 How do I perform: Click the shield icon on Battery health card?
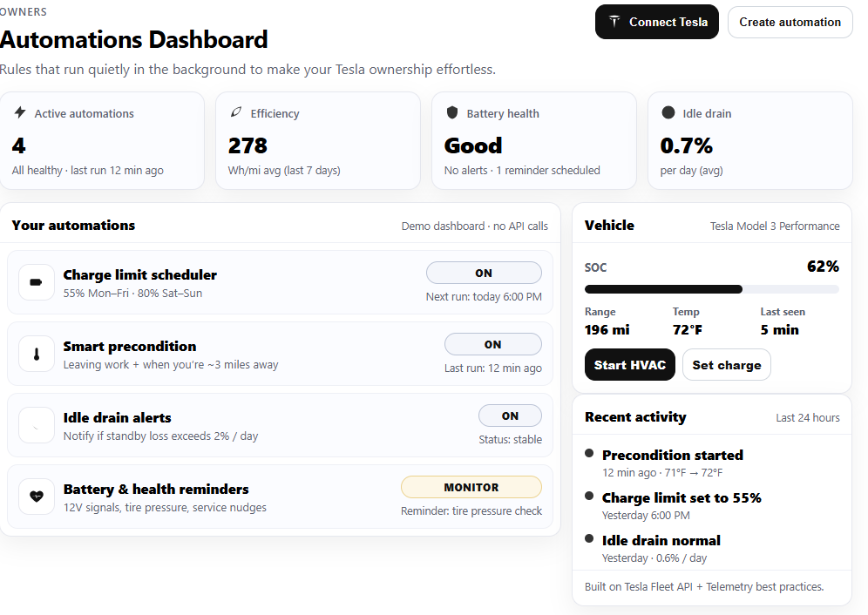451,112
